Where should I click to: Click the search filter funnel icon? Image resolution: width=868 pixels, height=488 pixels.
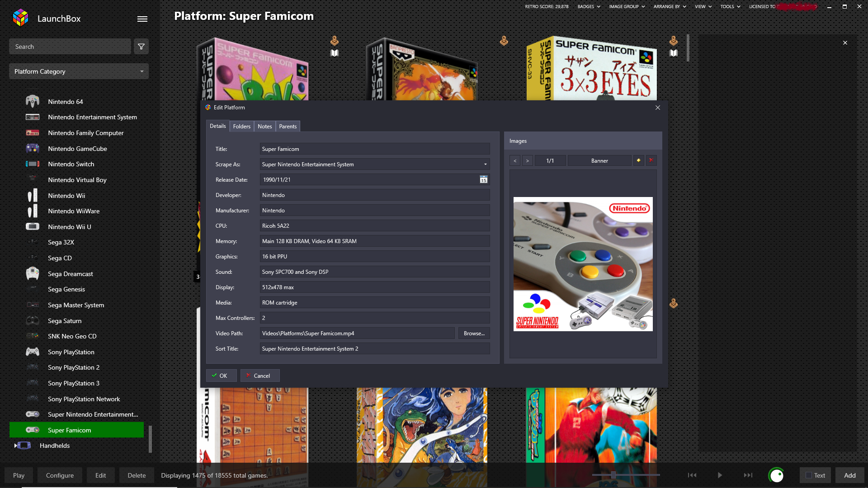(141, 47)
